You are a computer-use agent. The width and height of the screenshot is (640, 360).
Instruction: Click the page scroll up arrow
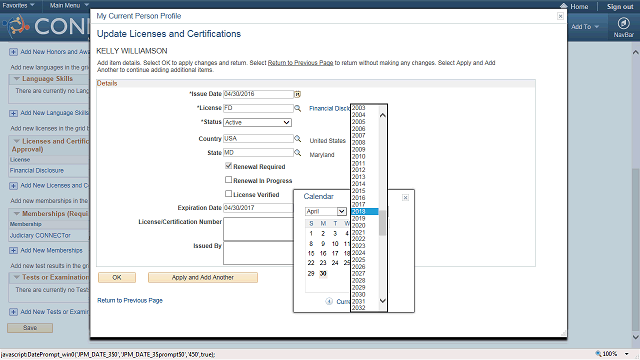[x=636, y=52]
